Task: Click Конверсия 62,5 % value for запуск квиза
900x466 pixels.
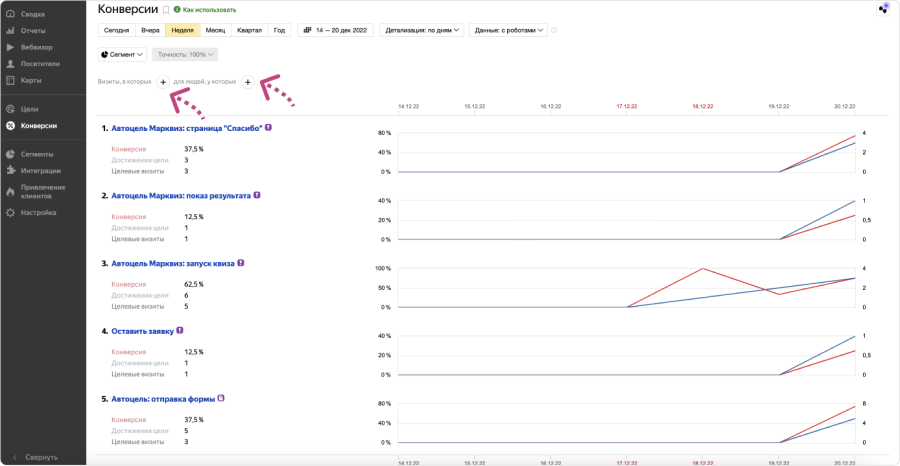Action: [194, 284]
